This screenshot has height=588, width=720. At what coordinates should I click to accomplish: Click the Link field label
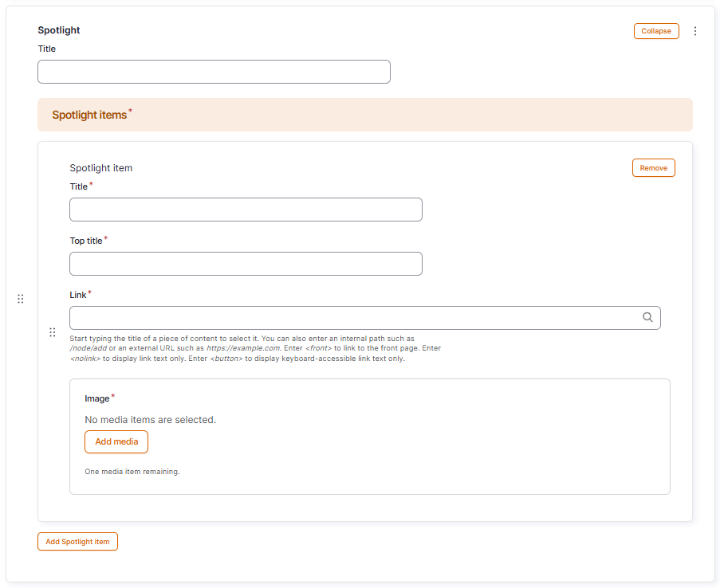(78, 295)
